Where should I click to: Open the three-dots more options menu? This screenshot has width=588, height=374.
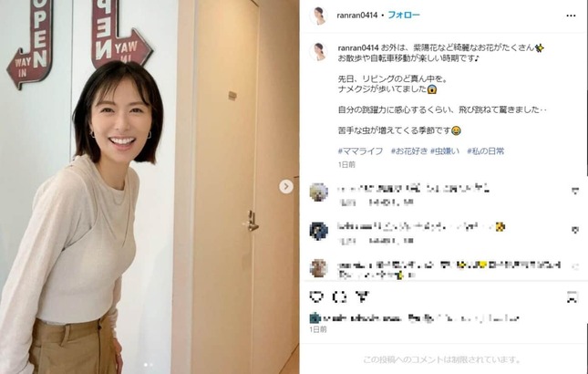pos(571,16)
